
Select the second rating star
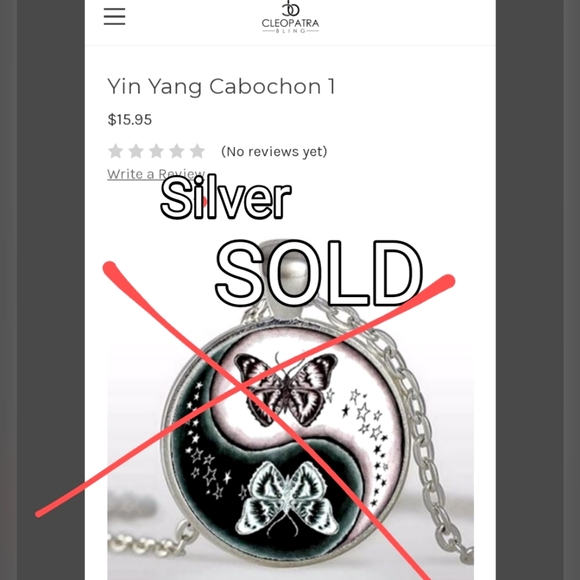click(136, 151)
